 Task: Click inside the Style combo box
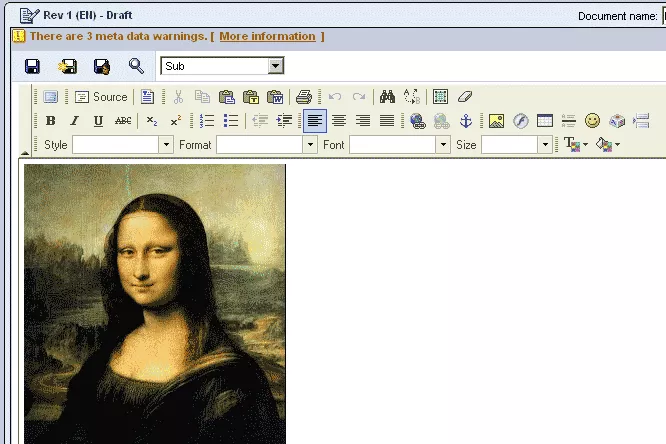tap(116, 145)
